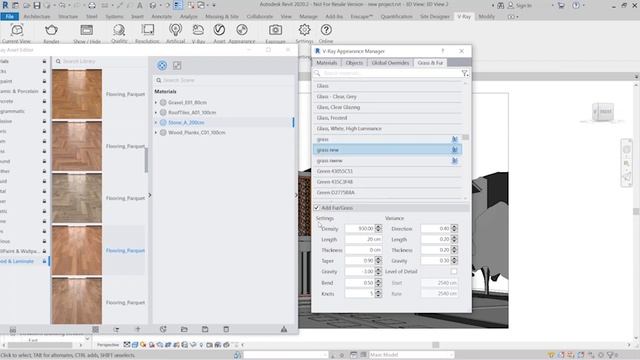Image resolution: width=640 pixels, height=360 pixels.
Task: Click the Artificial lights bulb icon
Action: click(176, 31)
